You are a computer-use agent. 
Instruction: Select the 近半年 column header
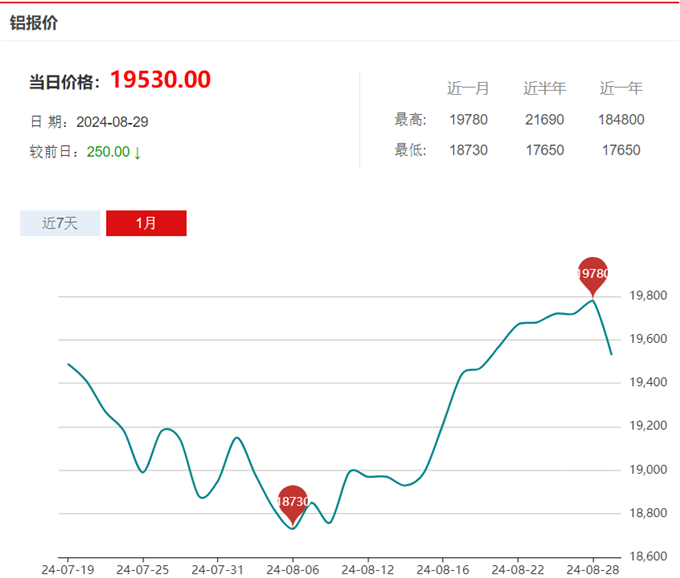pyautogui.click(x=545, y=89)
